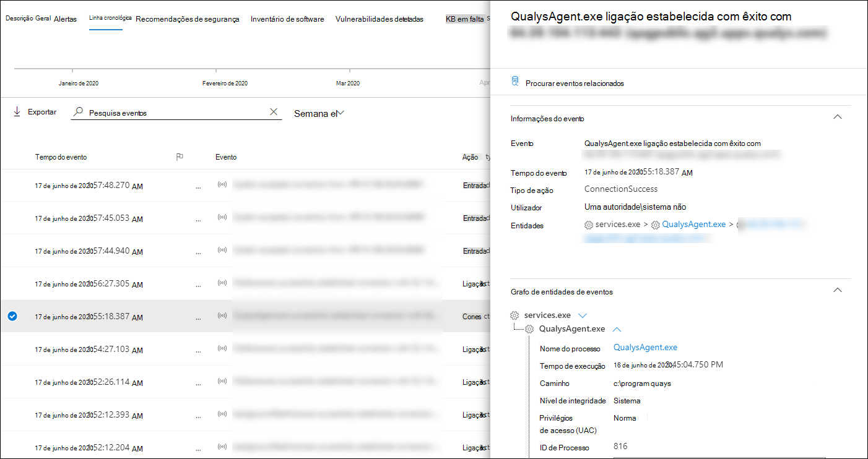Select the Linha cronológica tab
868x459 pixels.
[x=110, y=19]
